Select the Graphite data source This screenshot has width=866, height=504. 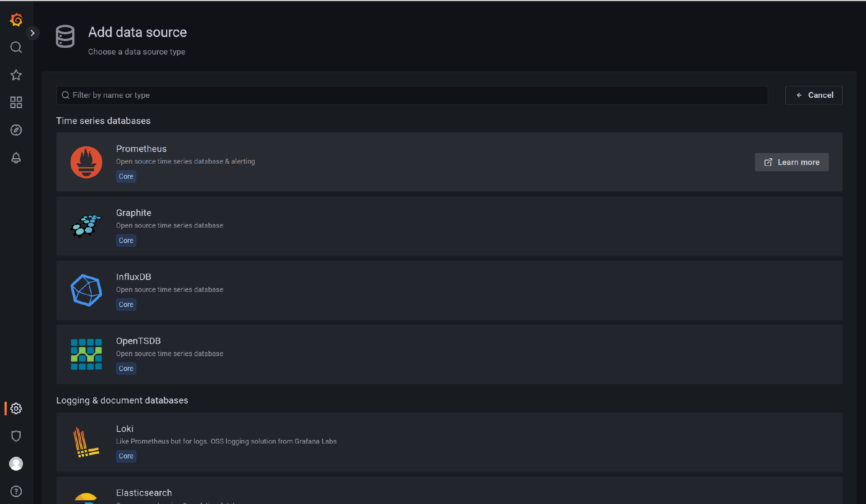(x=449, y=226)
